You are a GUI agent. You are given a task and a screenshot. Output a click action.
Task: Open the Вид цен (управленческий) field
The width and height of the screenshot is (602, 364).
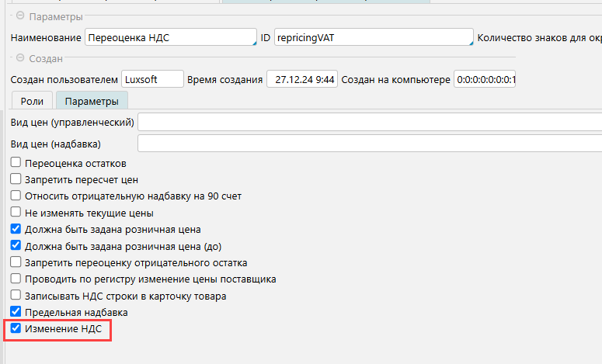click(370, 123)
